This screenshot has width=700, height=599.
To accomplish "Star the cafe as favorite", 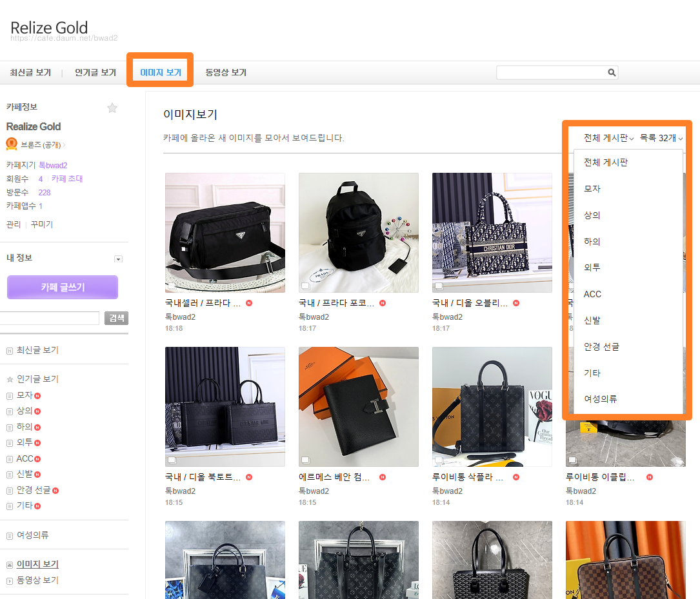I will click(x=112, y=108).
